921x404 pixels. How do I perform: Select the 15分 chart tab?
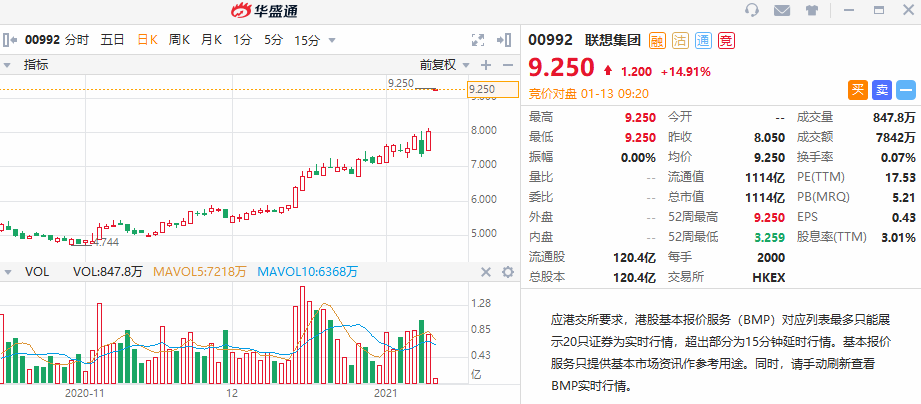(307, 40)
